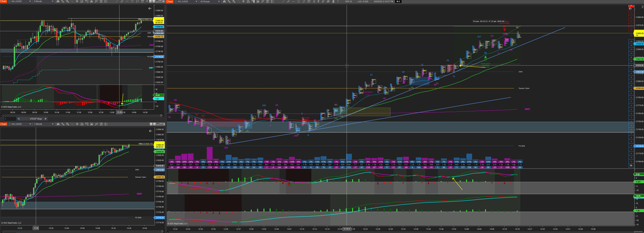Select crosshair cursor icon in bottom-left chart toolbar

pos(77,124)
